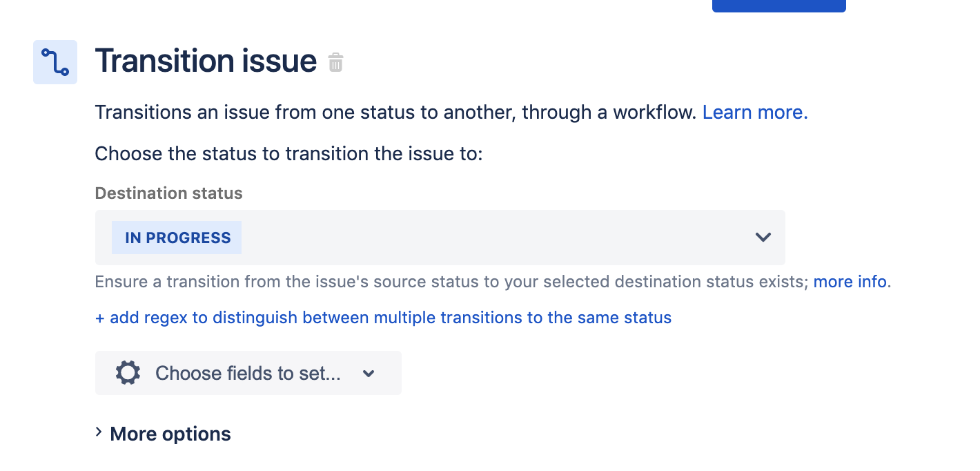
Task: Click add regex to distinguish multiple transitions
Action: pyautogui.click(x=383, y=318)
